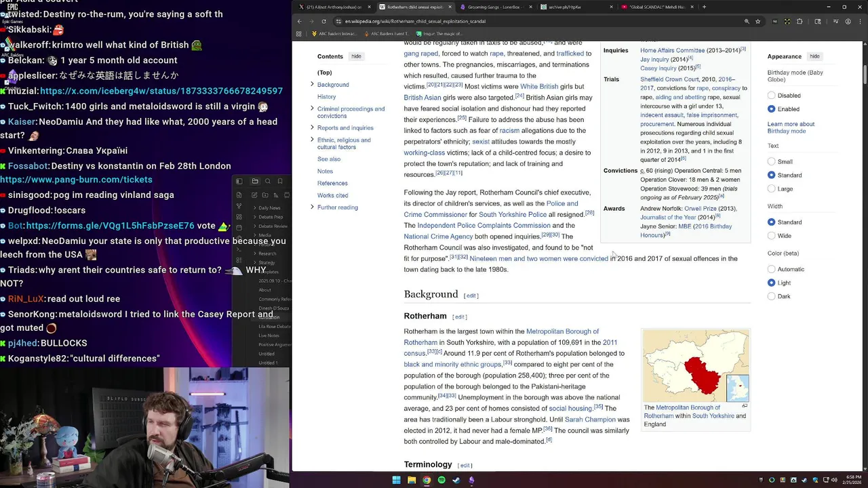Select Enabled birthday mode option

(x=771, y=109)
